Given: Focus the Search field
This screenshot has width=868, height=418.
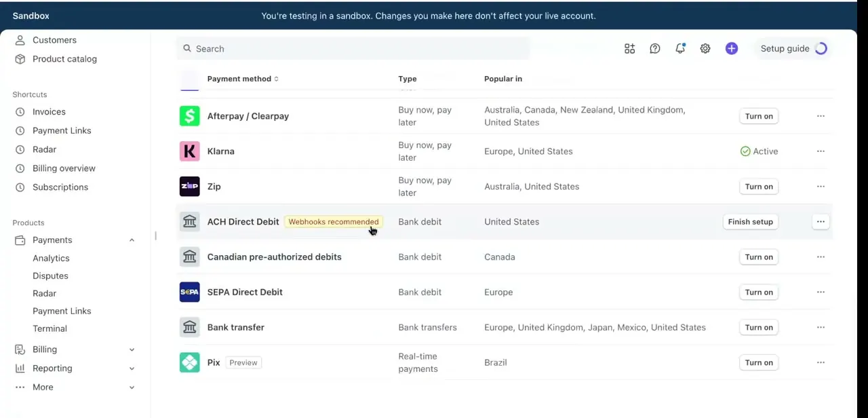Looking at the screenshot, I should pyautogui.click(x=353, y=49).
